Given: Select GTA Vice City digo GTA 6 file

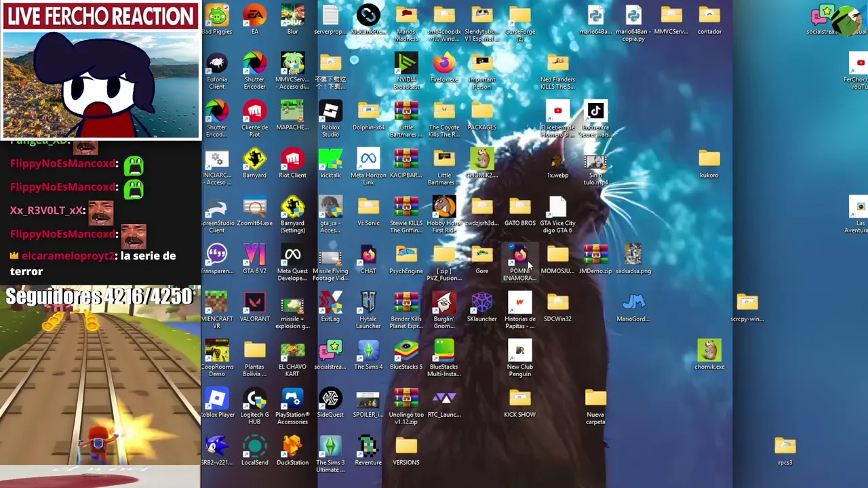Looking at the screenshot, I should click(557, 207).
